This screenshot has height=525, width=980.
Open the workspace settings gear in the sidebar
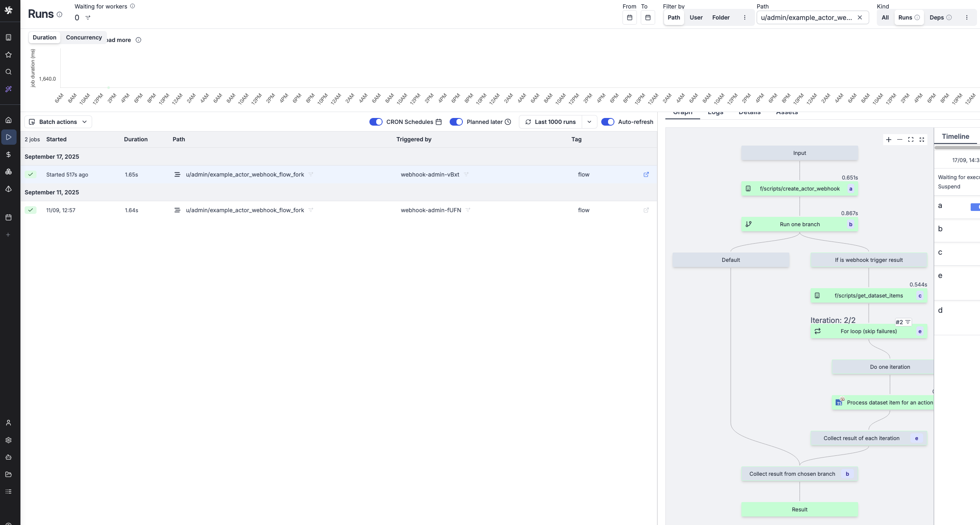pyautogui.click(x=8, y=440)
